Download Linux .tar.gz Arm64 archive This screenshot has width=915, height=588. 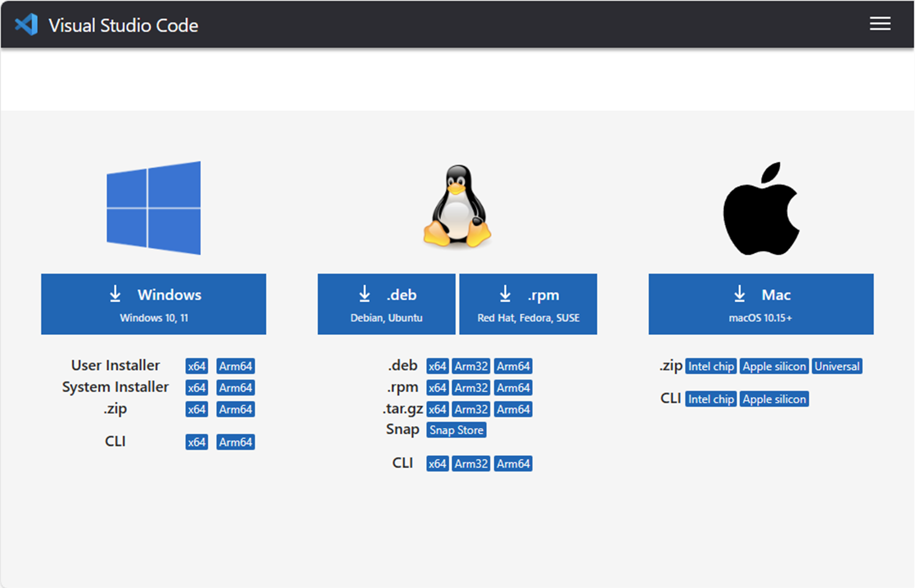(x=513, y=409)
